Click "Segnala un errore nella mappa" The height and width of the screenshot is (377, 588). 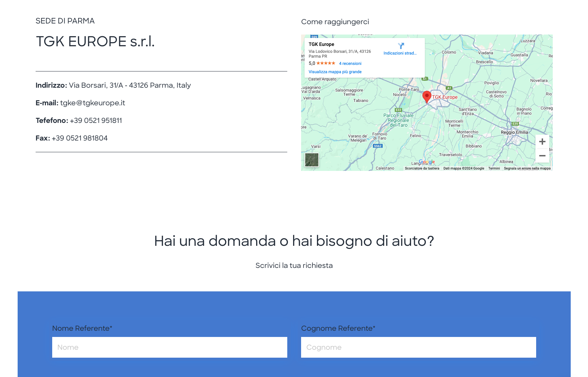(527, 168)
